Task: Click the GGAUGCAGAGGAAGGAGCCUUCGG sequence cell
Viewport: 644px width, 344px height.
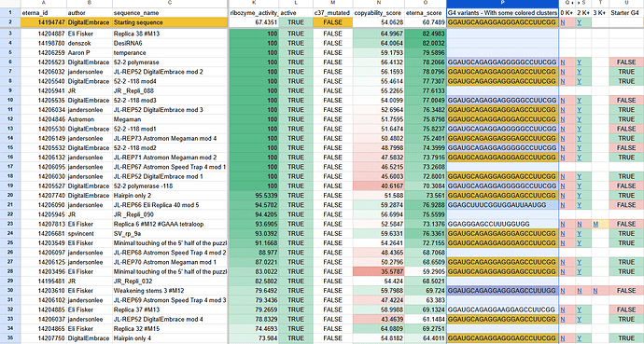Action: [502, 310]
